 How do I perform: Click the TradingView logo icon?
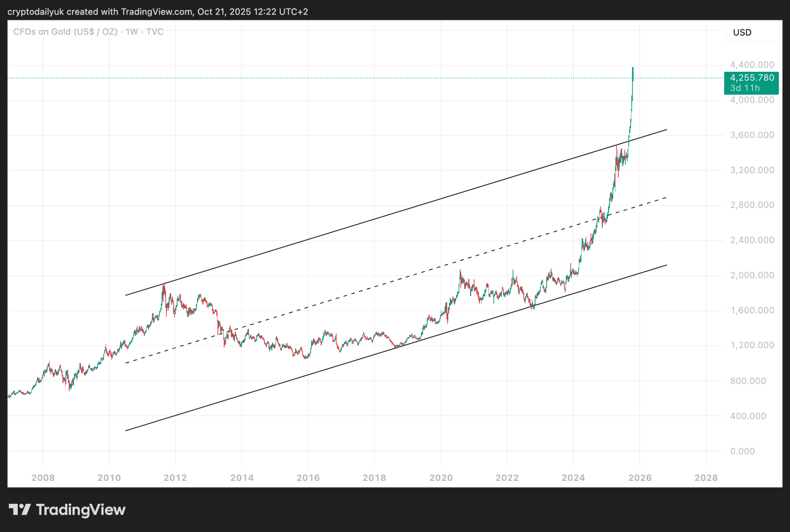click(19, 510)
